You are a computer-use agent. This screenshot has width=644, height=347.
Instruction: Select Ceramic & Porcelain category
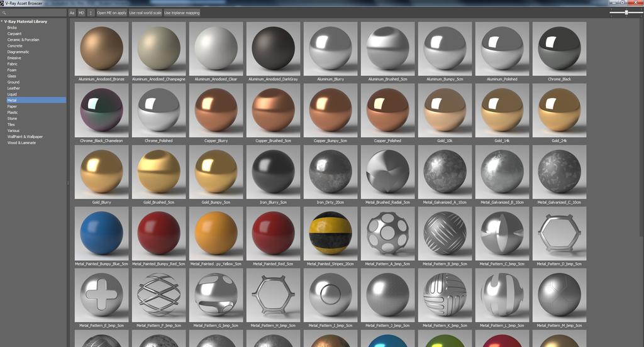pos(23,40)
